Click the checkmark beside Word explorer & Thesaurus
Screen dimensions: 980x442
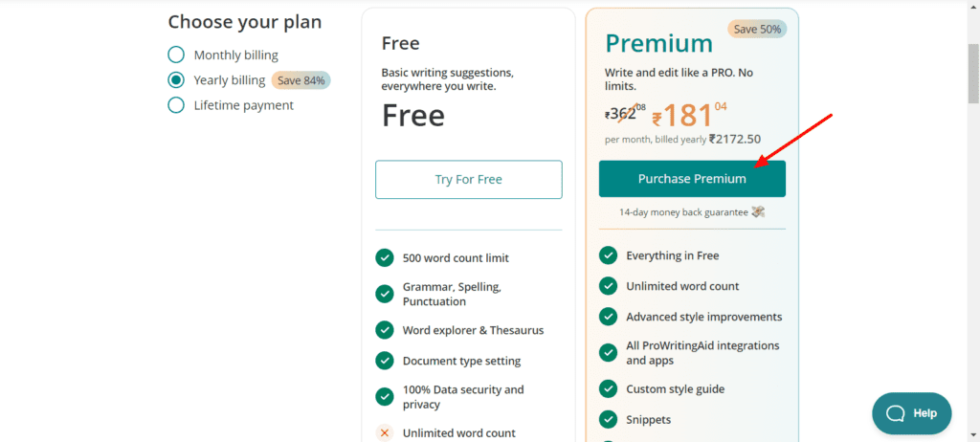pyautogui.click(x=385, y=330)
